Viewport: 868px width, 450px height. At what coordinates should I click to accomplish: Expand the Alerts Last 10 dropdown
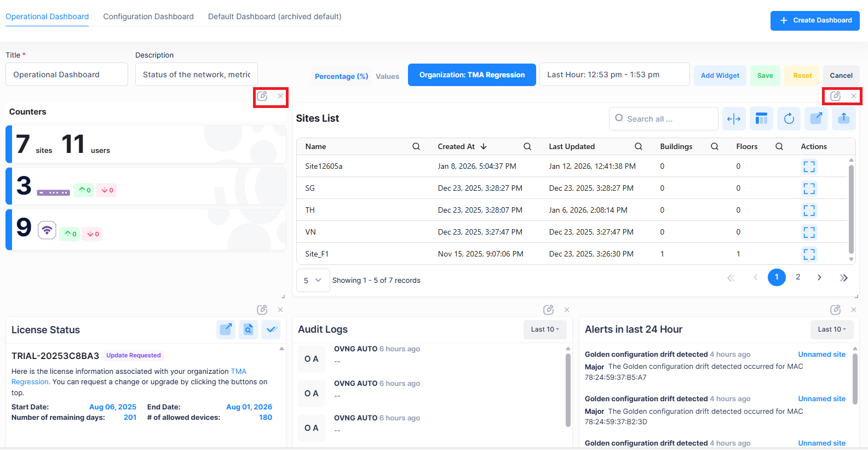(x=831, y=329)
